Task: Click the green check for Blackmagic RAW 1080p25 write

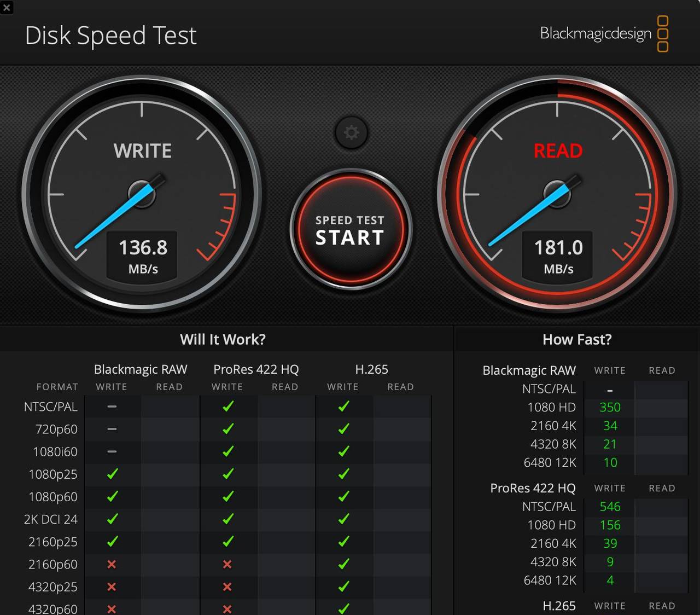Action: point(112,474)
